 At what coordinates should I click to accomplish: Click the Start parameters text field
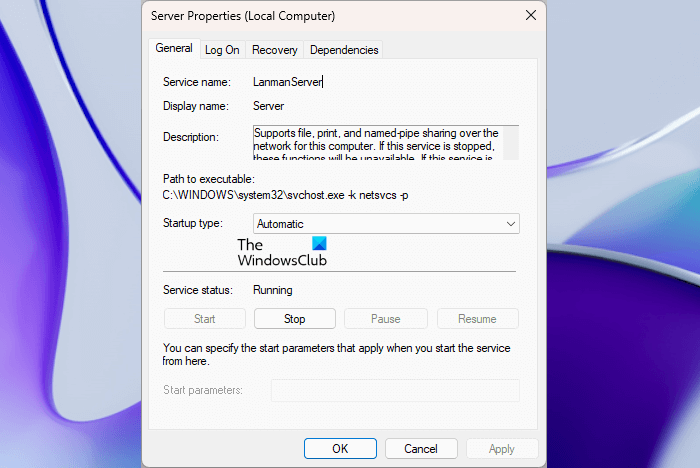395,390
